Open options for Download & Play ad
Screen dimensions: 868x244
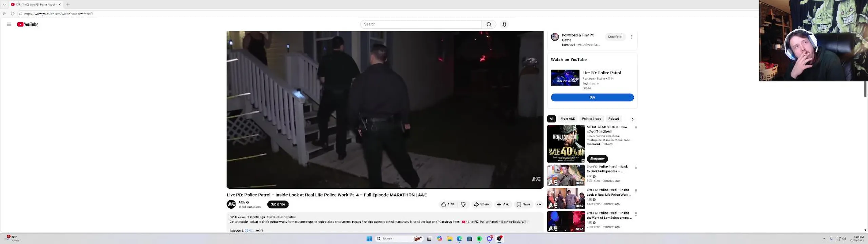(x=632, y=37)
